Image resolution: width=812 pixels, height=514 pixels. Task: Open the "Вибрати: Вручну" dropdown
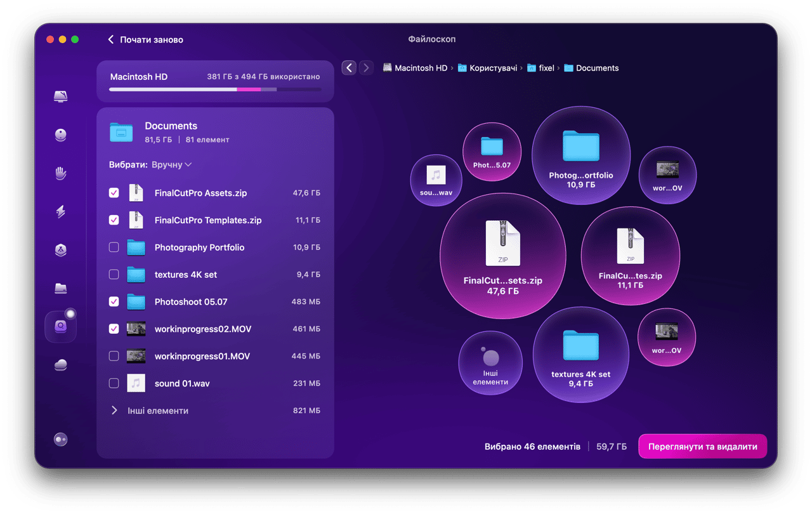171,165
